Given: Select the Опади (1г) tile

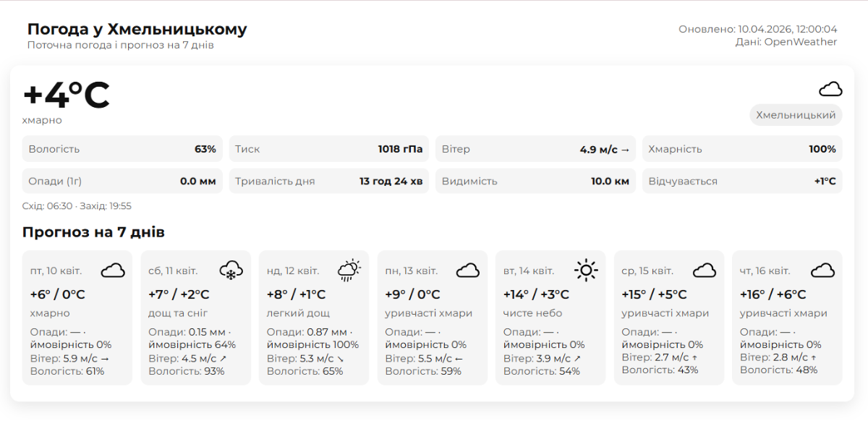Looking at the screenshot, I should point(122,181).
